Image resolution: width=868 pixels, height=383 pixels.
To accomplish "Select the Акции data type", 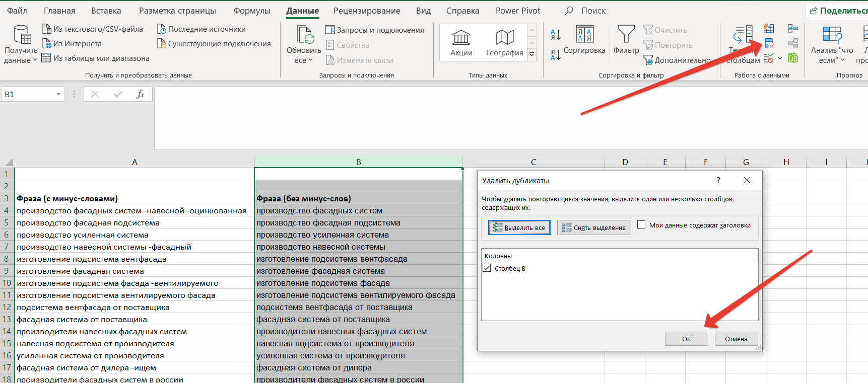I will (461, 43).
